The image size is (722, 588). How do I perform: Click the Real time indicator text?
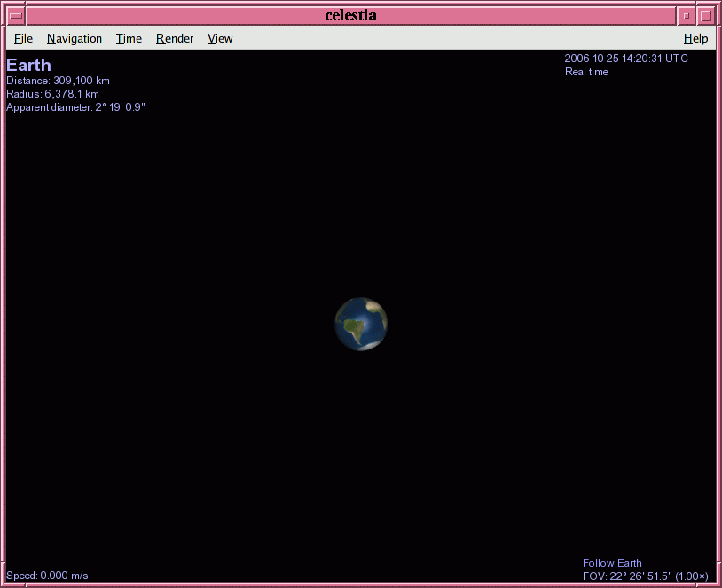[586, 72]
